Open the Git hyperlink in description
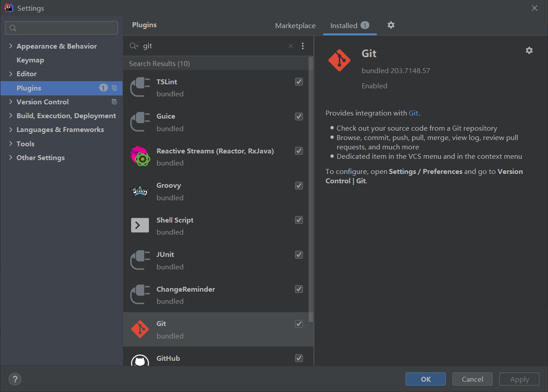 (x=413, y=113)
